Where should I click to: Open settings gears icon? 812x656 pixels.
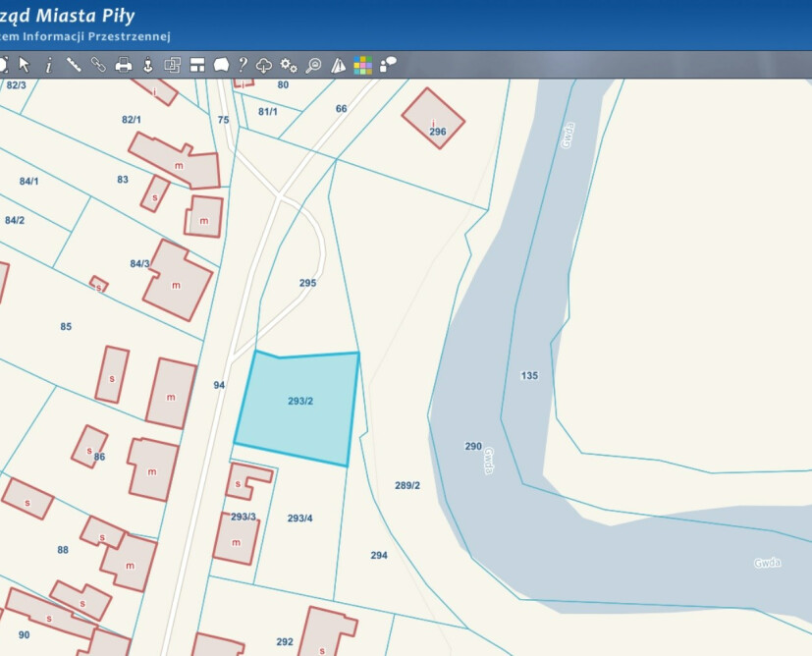[x=289, y=65]
